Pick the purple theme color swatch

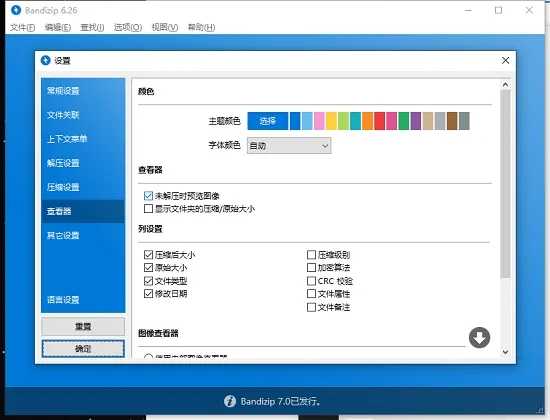pyautogui.click(x=416, y=121)
